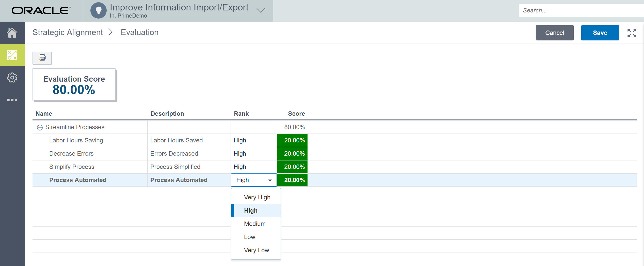This screenshot has height=266, width=644.
Task: Select Very High from rank list
Action: tap(257, 197)
